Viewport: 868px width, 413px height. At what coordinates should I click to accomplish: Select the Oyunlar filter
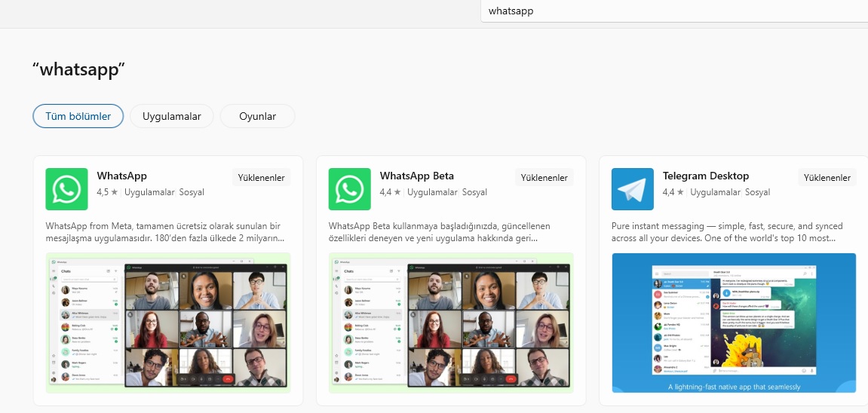[x=257, y=116]
